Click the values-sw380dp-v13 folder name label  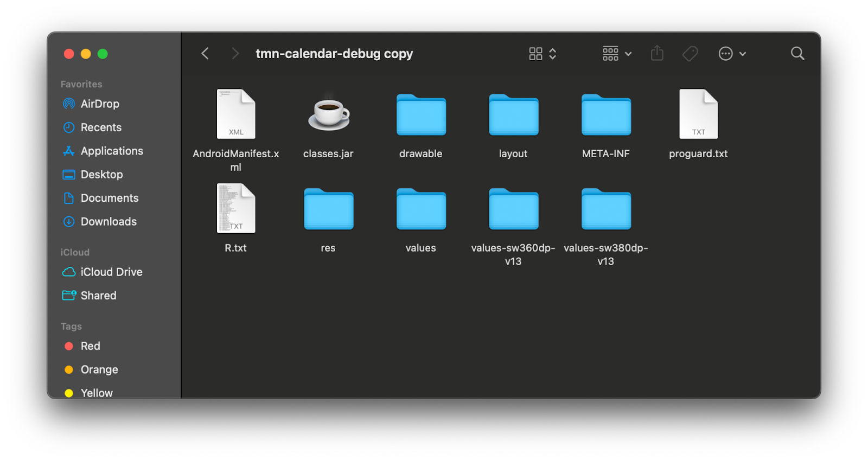point(606,254)
